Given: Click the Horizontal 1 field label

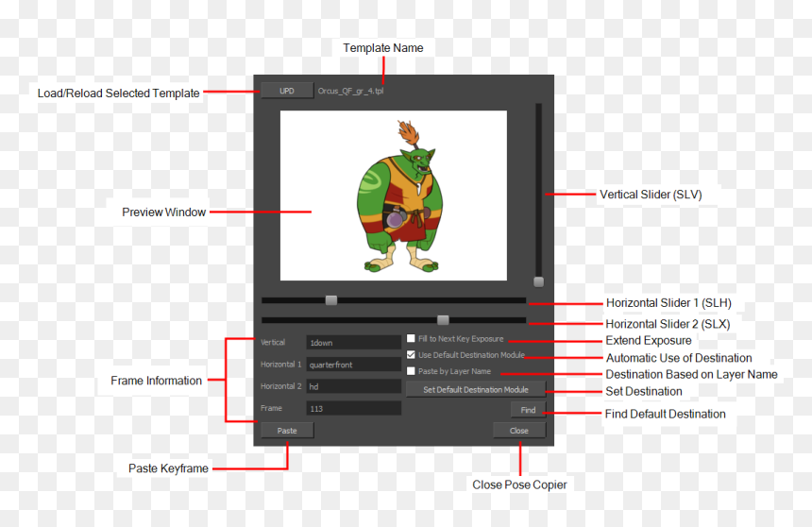Looking at the screenshot, I should [x=280, y=365].
